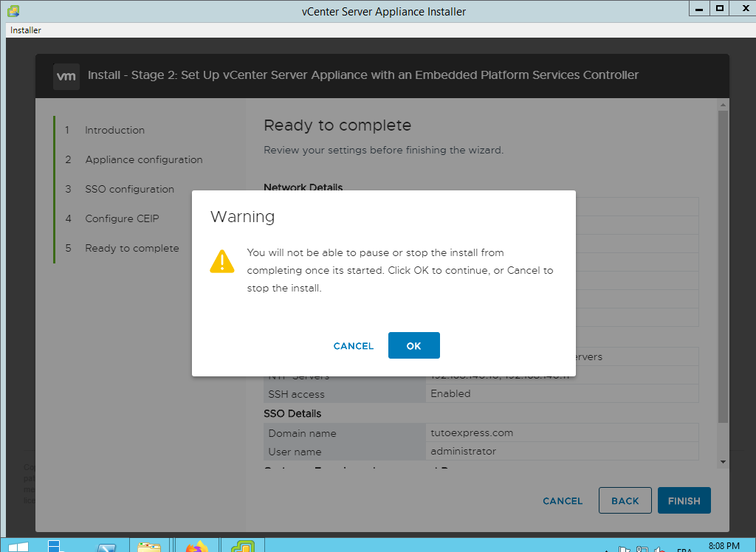Click the settings panel vertical scrollbar thumb
Screen dimensions: 756x552
[723, 266]
